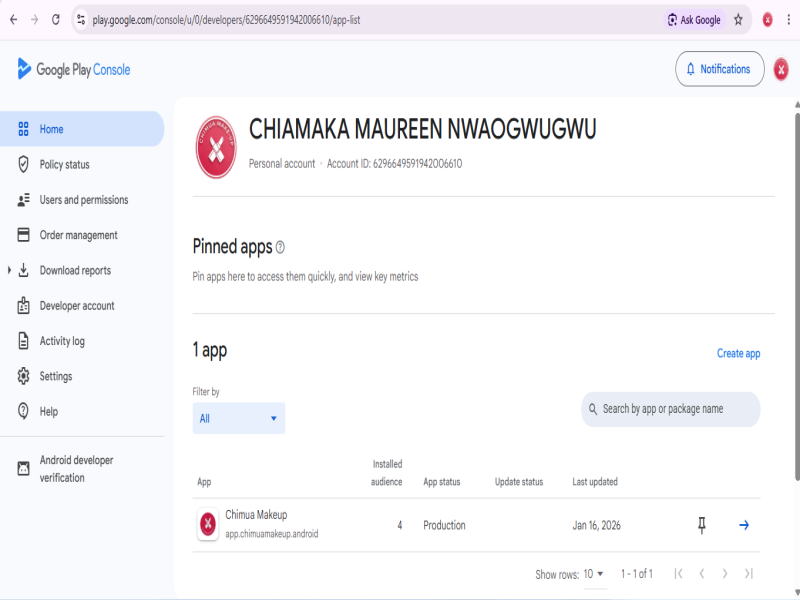Image resolution: width=800 pixels, height=600 pixels.
Task: Click the Chimua Makeup app icon in table
Action: click(x=208, y=524)
